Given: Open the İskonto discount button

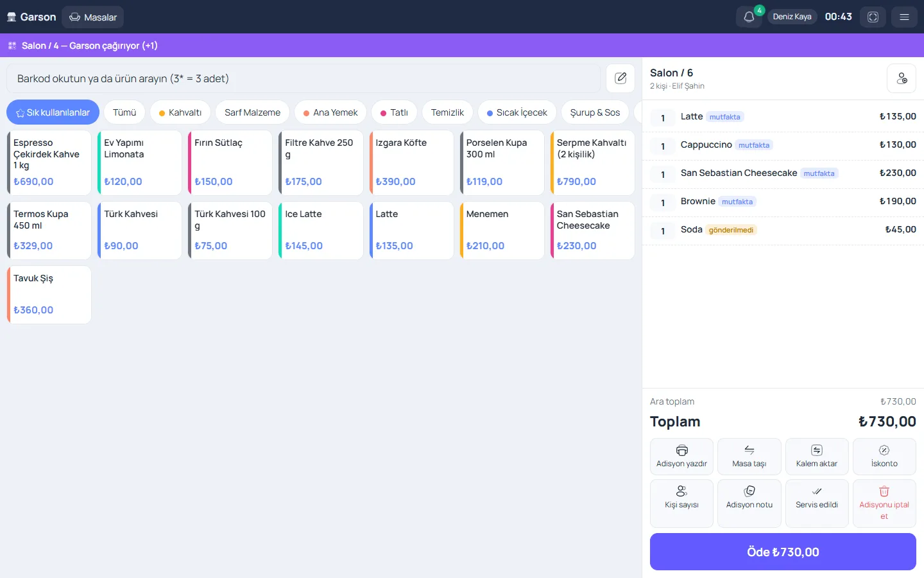Looking at the screenshot, I should pos(884,457).
